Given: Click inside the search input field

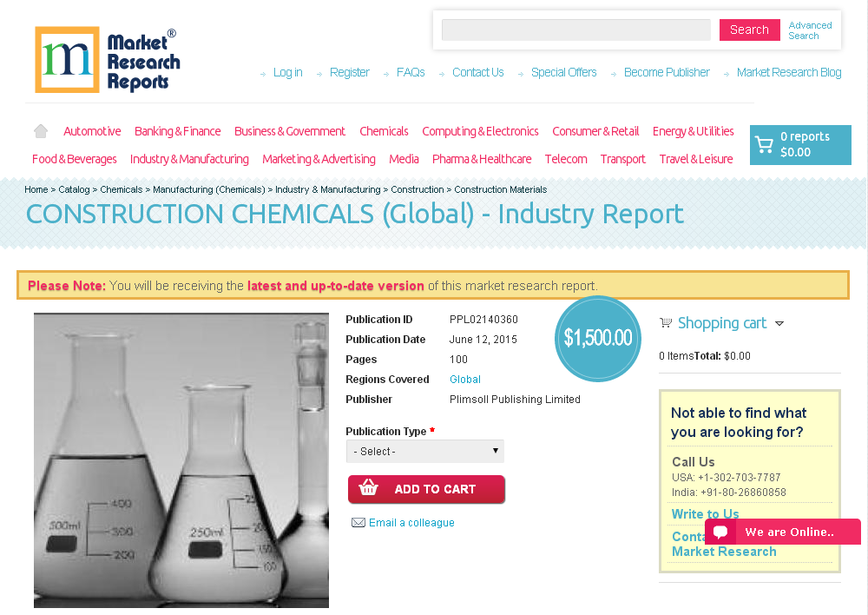Looking at the screenshot, I should point(575,30).
